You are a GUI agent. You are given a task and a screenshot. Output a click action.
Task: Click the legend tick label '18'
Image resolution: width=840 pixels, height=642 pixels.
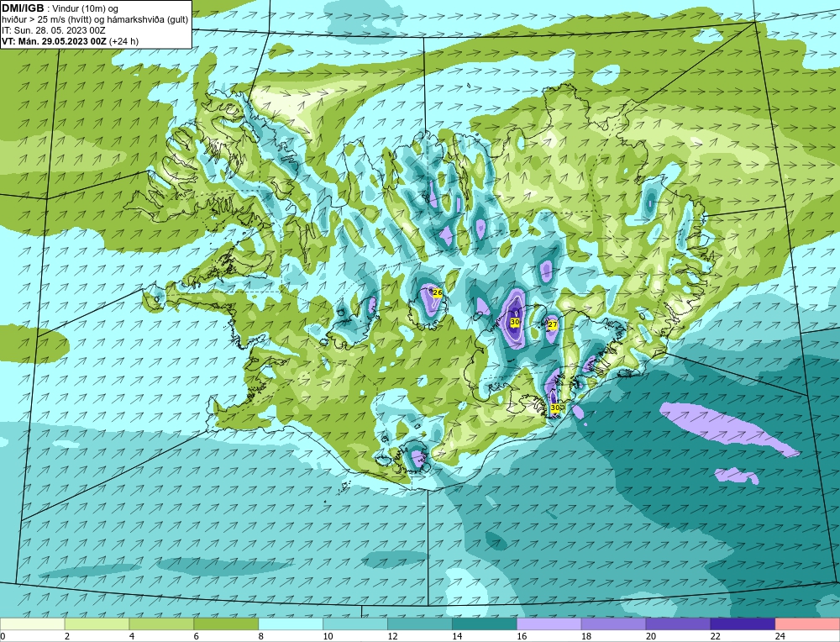586,636
